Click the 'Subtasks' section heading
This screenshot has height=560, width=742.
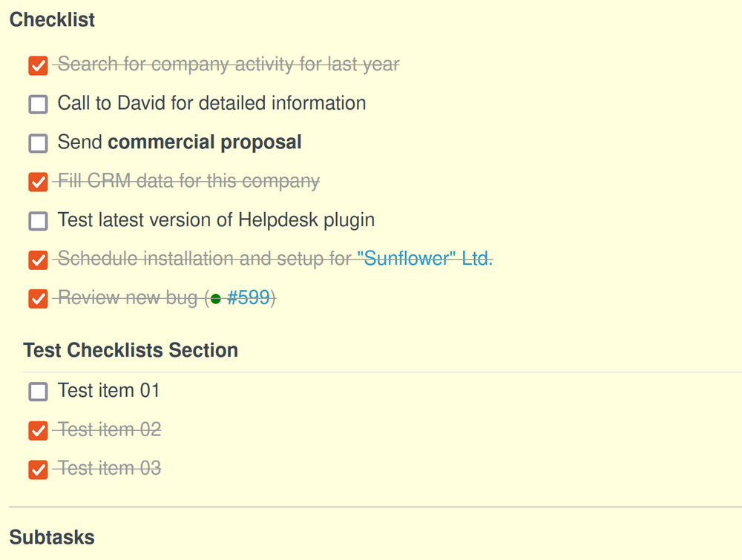(x=52, y=537)
